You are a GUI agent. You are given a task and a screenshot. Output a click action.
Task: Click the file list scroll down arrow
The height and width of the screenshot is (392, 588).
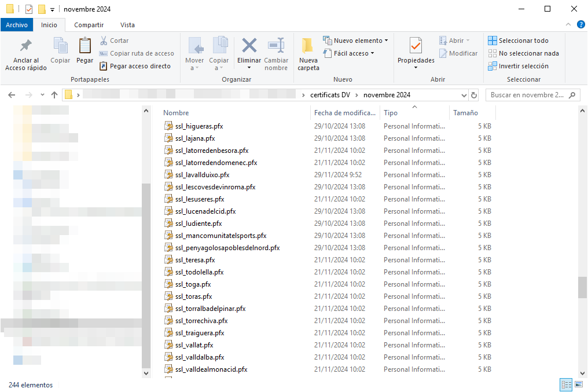(x=582, y=373)
